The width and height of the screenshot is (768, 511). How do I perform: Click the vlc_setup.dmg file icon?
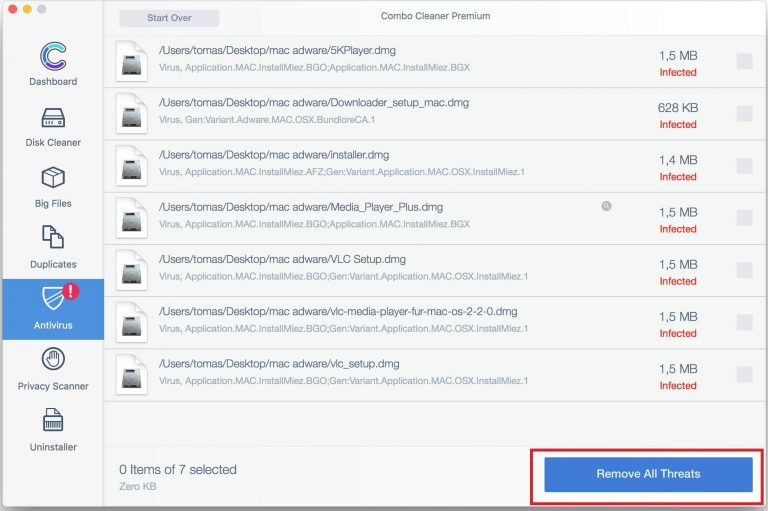131,375
